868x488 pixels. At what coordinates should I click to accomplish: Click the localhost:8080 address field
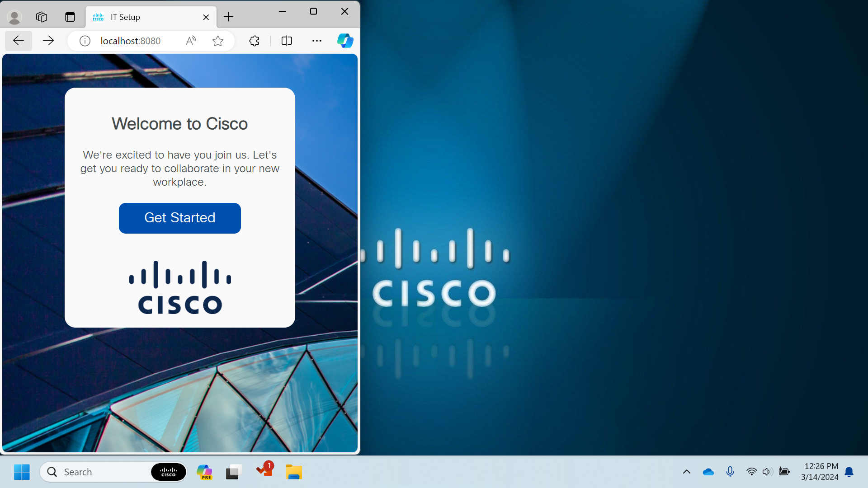[131, 41]
